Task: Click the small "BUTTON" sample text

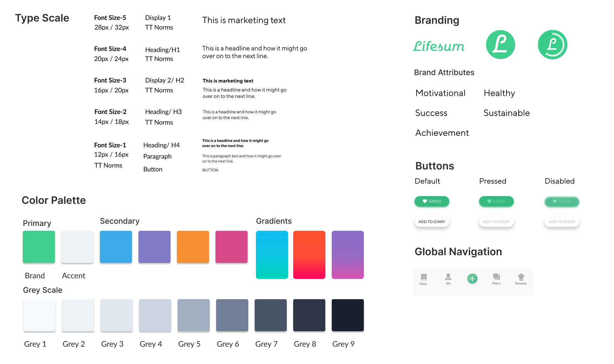Action: tap(210, 170)
